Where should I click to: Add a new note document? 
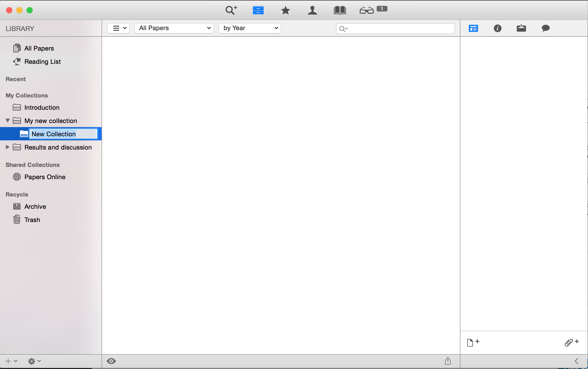[x=473, y=342]
